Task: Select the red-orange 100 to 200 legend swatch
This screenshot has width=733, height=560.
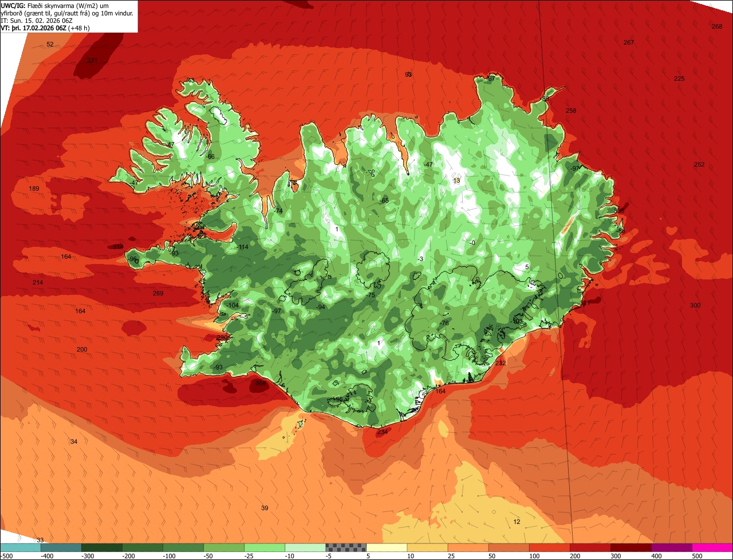Action: coord(549,547)
